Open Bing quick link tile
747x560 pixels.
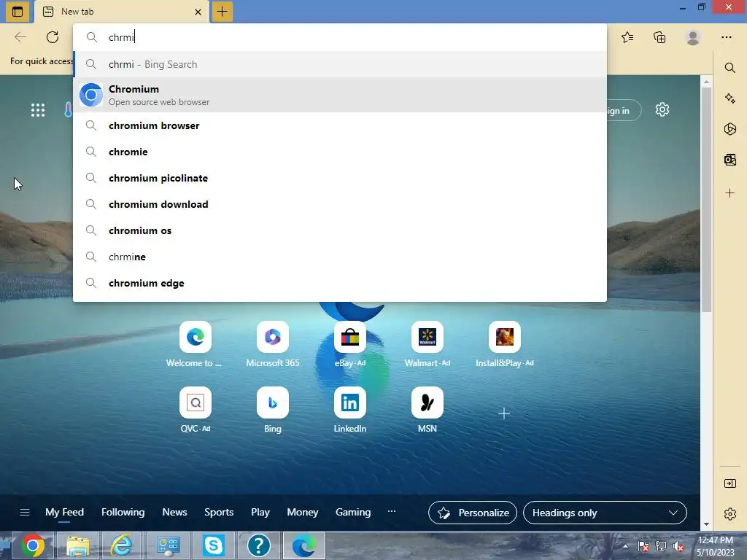point(273,410)
